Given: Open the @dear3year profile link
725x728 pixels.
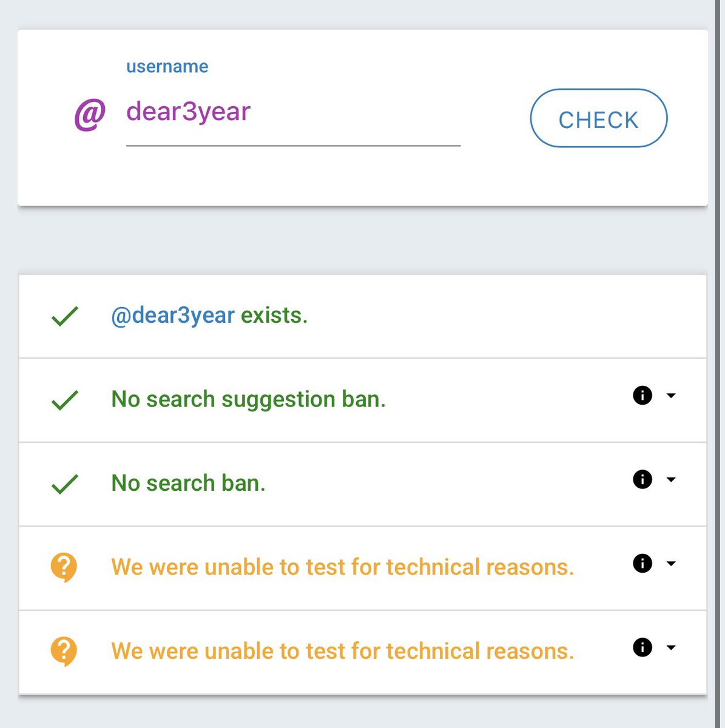Looking at the screenshot, I should [173, 315].
